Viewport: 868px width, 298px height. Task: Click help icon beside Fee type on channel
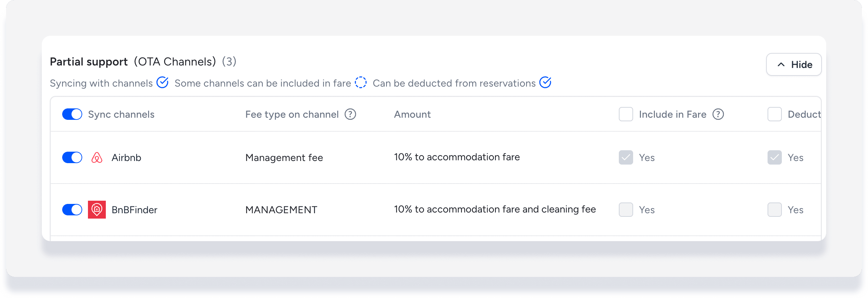350,114
